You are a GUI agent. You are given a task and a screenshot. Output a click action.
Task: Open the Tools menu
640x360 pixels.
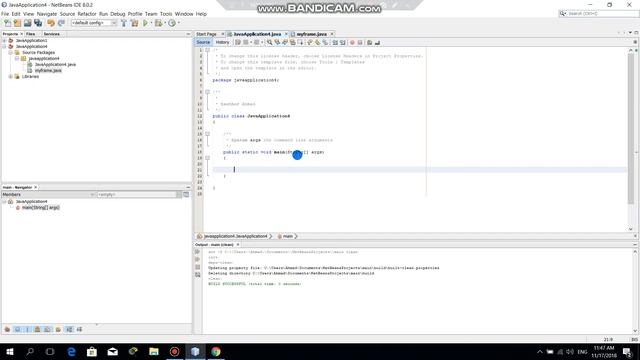tap(166, 14)
